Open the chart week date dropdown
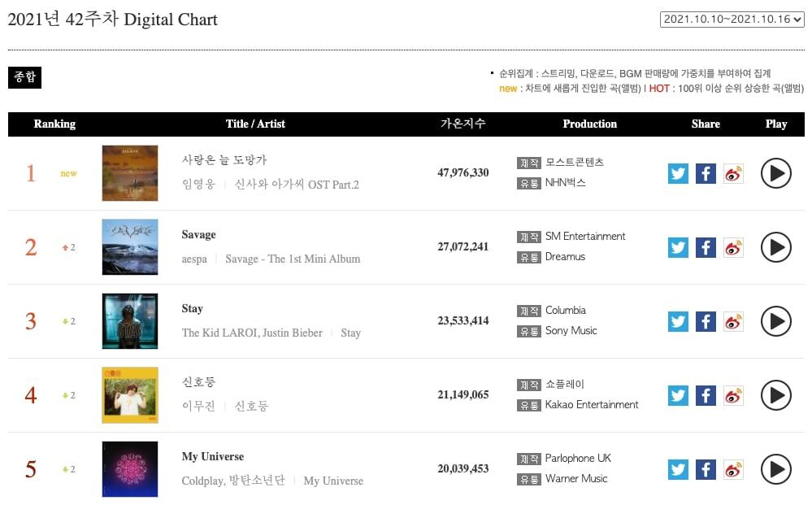The image size is (812, 505). coord(732,19)
